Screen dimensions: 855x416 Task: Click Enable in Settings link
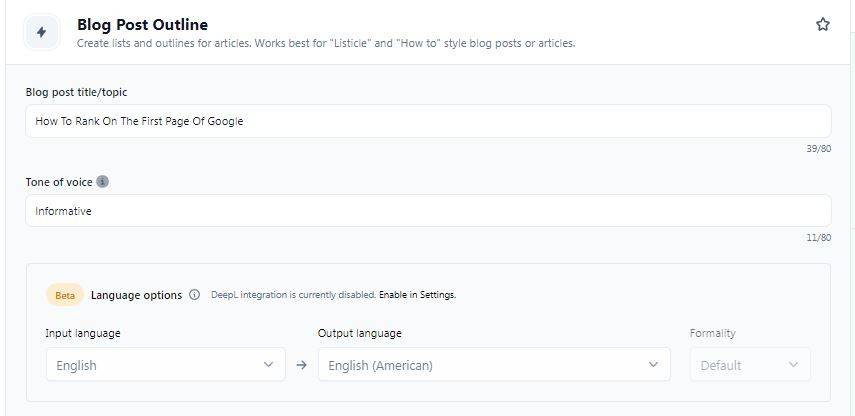point(417,295)
